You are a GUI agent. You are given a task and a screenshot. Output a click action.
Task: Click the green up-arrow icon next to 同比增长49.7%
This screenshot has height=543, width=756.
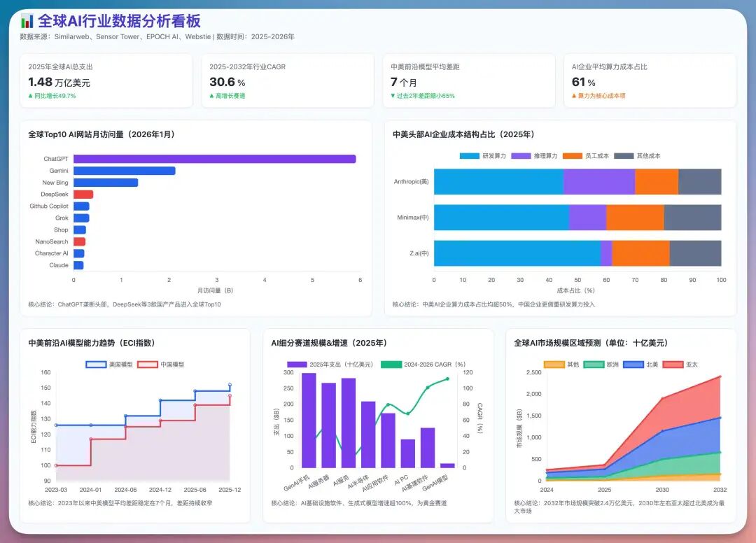pos(29,96)
